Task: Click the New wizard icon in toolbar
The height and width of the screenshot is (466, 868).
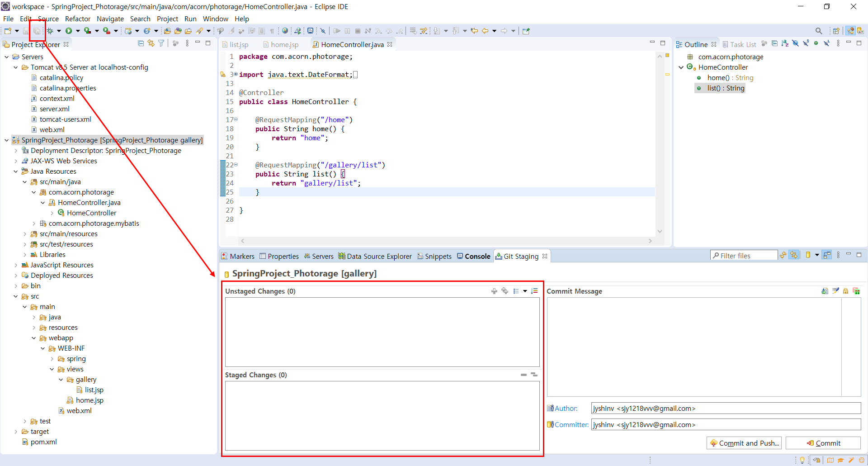Action: click(x=8, y=31)
